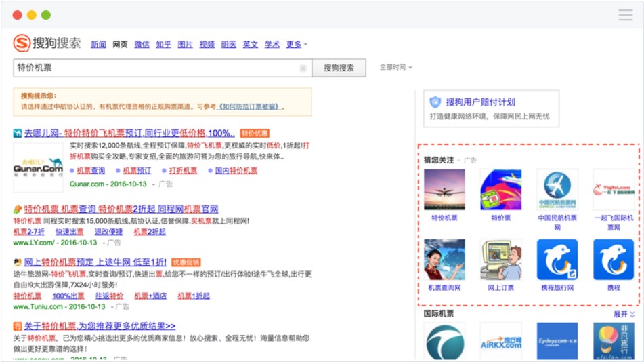Click the 往返特价 link
Screen dimensions: 644x362
click(109, 296)
